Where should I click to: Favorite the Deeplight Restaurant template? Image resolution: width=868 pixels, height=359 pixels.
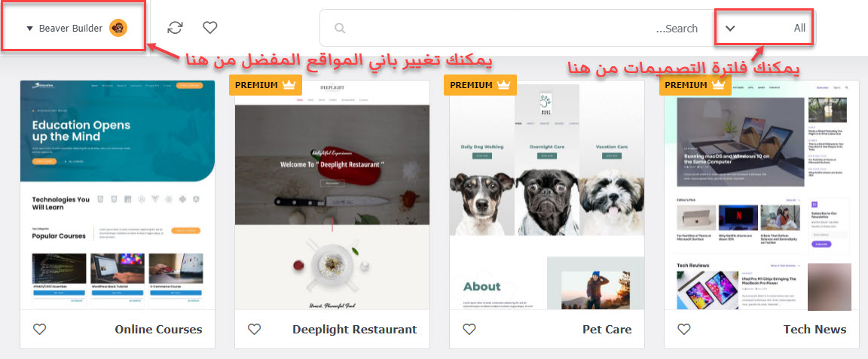click(x=254, y=329)
